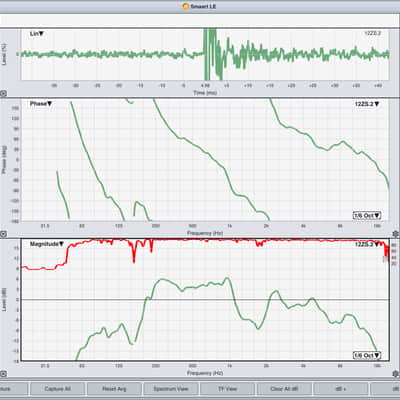Open the gear settings icon below Magnitude plot
The height and width of the screenshot is (400, 400).
(x=396, y=373)
